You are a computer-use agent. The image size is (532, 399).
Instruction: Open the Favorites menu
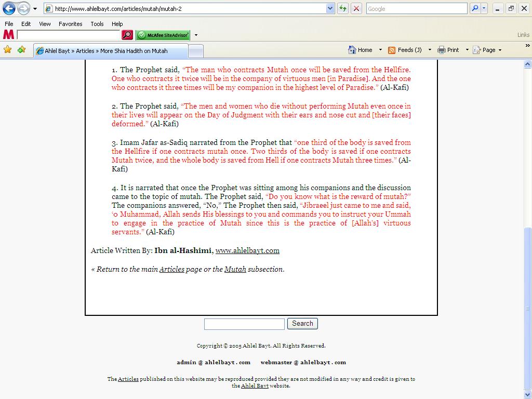[x=70, y=24]
